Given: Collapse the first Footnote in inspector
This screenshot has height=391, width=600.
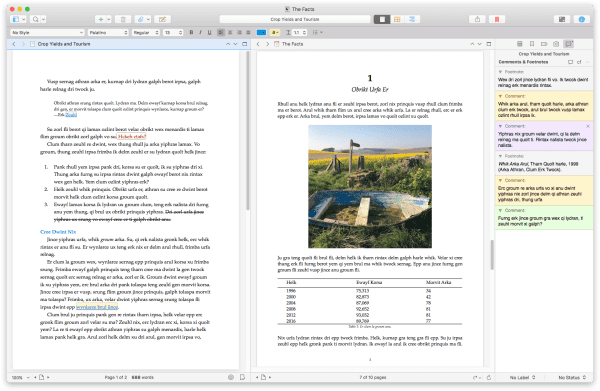Looking at the screenshot, I should (501, 72).
